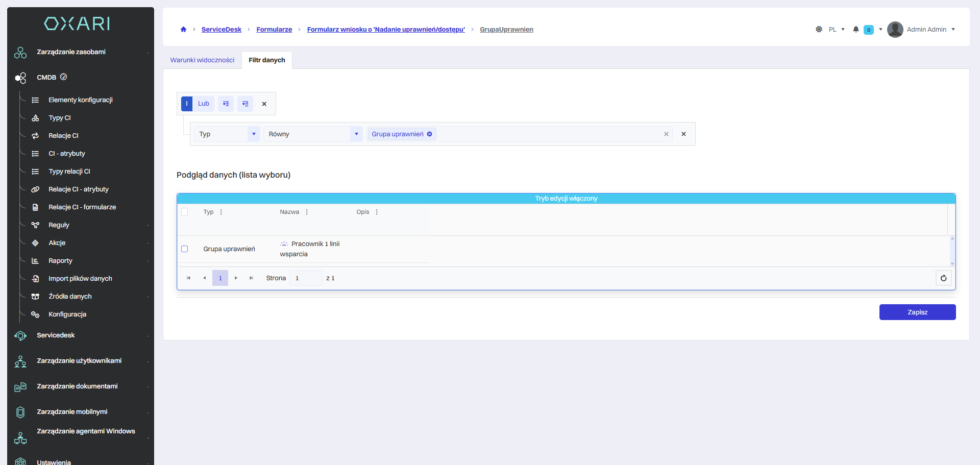Expand the PL language dropdown
980x465 pixels.
tap(837, 30)
